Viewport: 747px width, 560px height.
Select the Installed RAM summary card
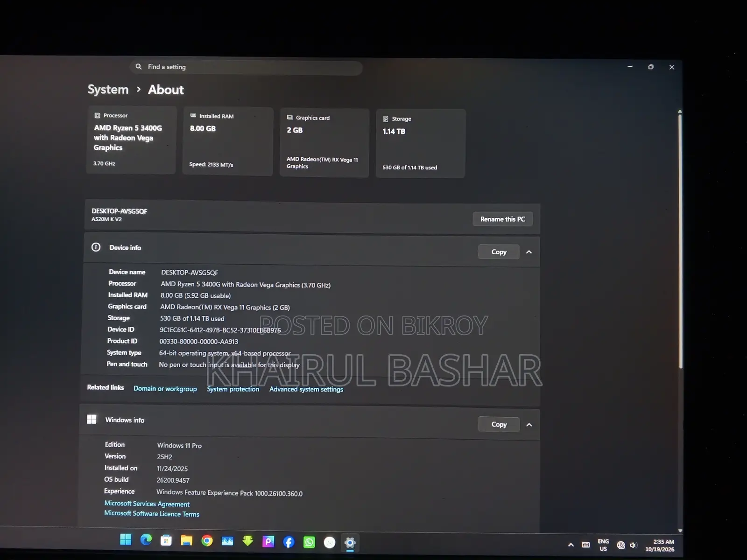coord(228,141)
